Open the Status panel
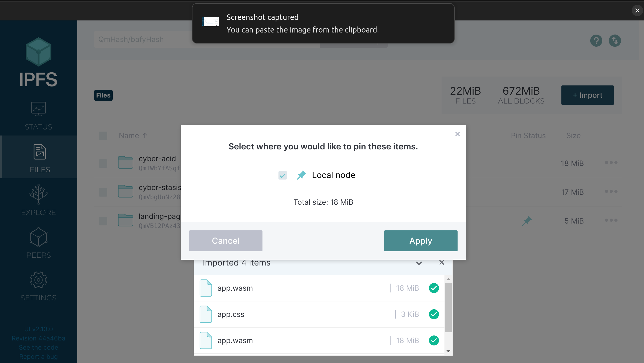The height and width of the screenshot is (363, 644). click(39, 115)
